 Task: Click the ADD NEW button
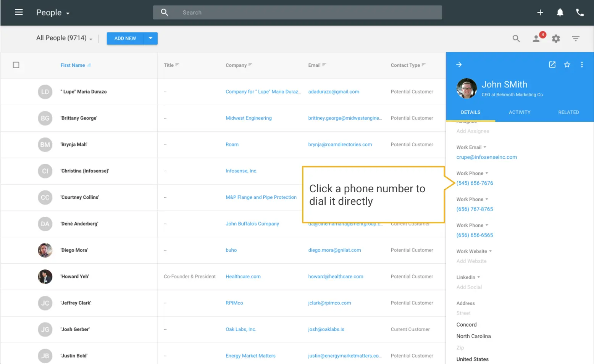pos(125,39)
